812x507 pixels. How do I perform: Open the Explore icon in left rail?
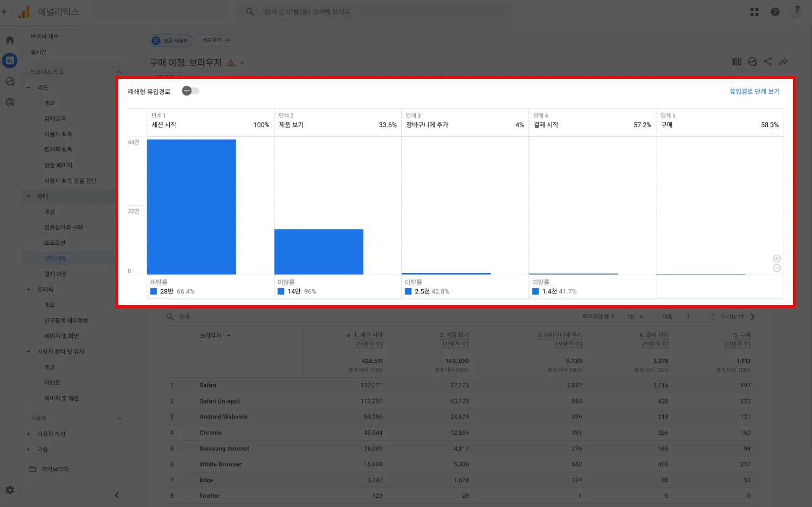(10, 81)
